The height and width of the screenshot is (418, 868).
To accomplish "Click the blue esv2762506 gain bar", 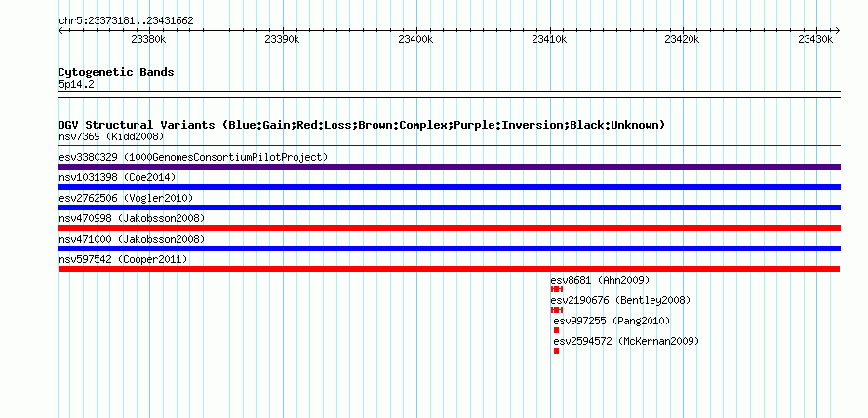I will tap(449, 208).
